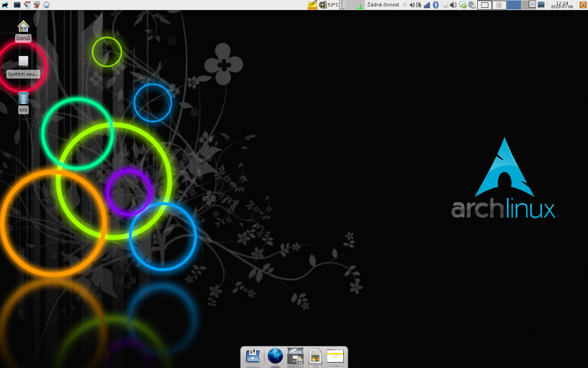Switch to the second workspace in the pager
This screenshot has height=368, width=588.
point(499,5)
